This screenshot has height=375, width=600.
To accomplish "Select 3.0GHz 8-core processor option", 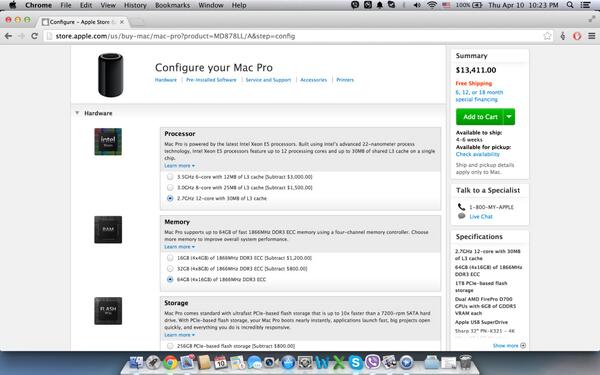I will click(170, 188).
